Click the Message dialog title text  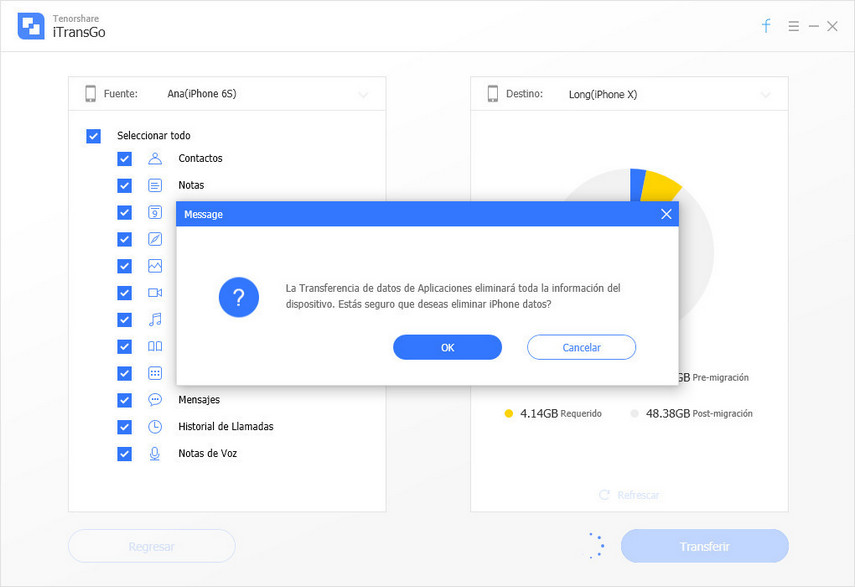(203, 214)
